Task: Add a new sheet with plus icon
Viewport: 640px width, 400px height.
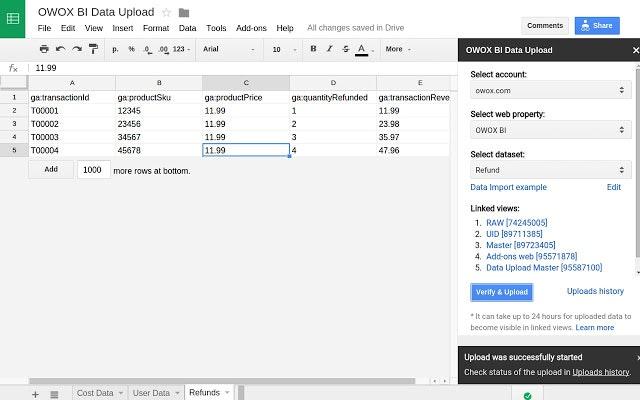Action: pos(36,394)
